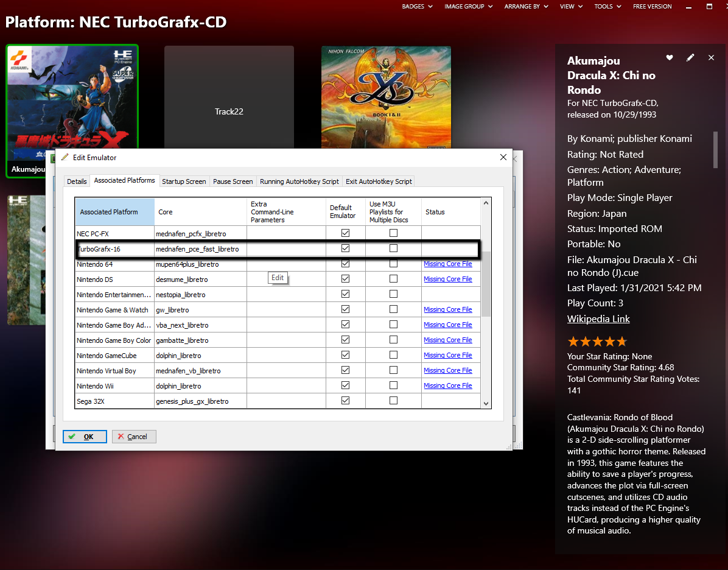This screenshot has height=570, width=728.
Task: Open Missing Core File link for Nintendo Game & Watch
Action: tap(447, 309)
